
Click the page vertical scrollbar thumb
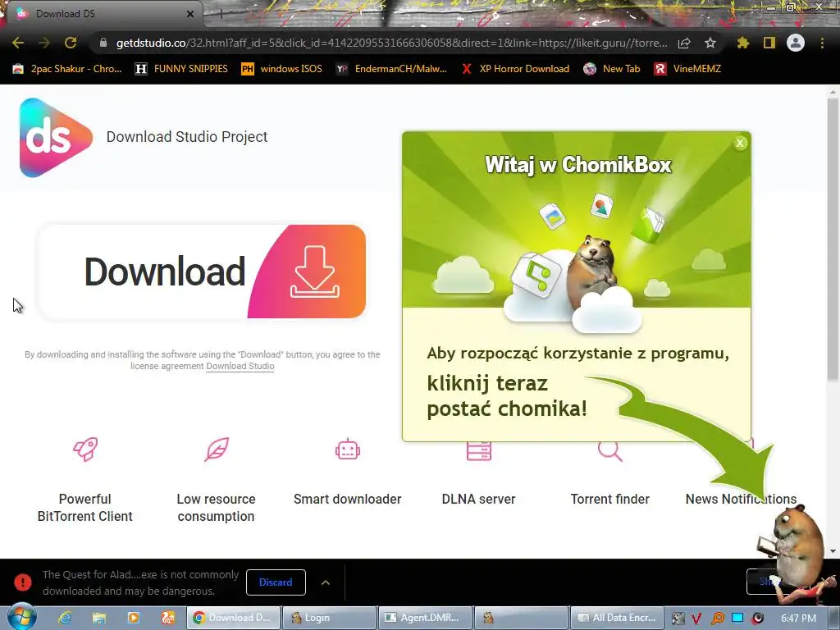pyautogui.click(x=833, y=241)
